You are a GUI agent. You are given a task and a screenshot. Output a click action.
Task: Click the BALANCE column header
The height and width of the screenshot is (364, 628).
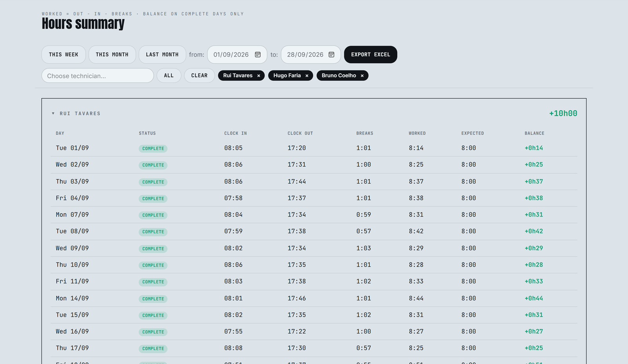point(535,133)
